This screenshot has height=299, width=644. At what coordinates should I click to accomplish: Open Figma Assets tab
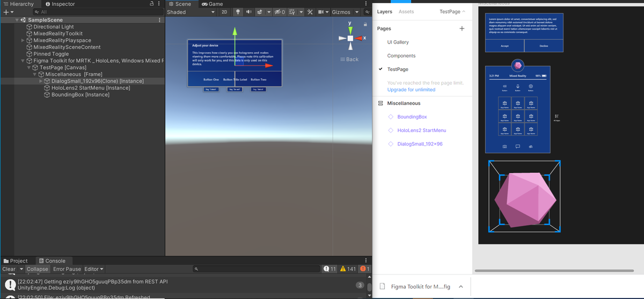pos(406,11)
